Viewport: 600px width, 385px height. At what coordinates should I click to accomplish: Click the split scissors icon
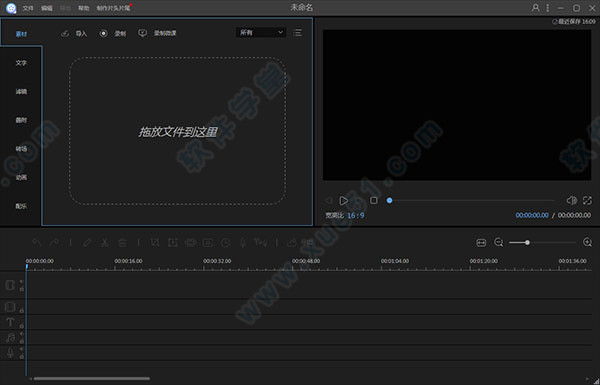[105, 242]
